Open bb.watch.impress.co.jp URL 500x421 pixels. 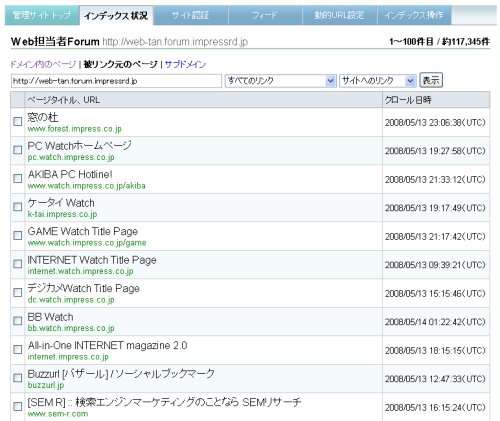[71, 328]
